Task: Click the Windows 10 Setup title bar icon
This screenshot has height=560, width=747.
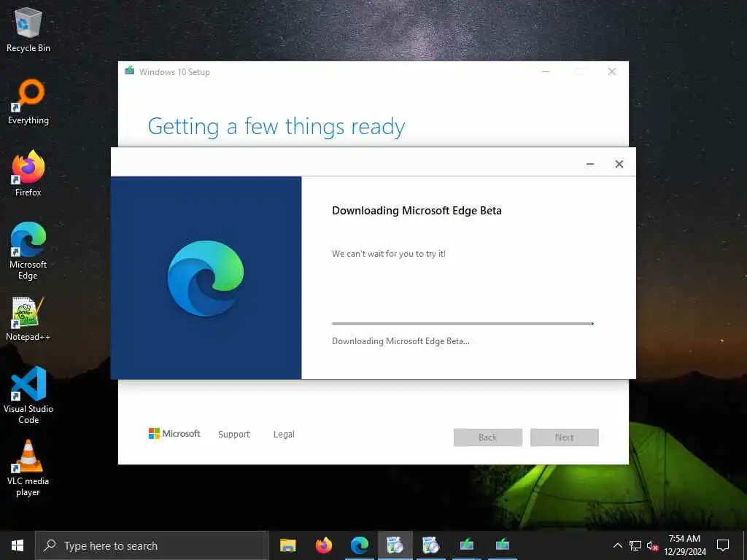Action: (129, 71)
